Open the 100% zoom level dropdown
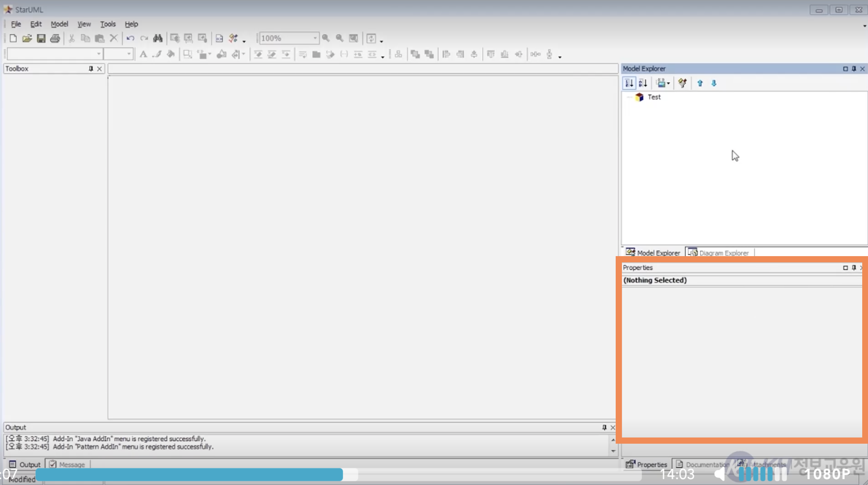Screen dimensions: 868x485 click(315, 38)
